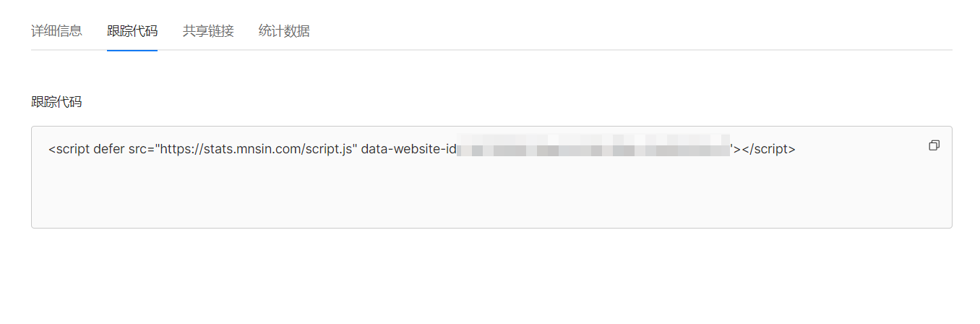Switch to the 共享链接 tab
This screenshot has height=324, width=980.
coord(208,31)
